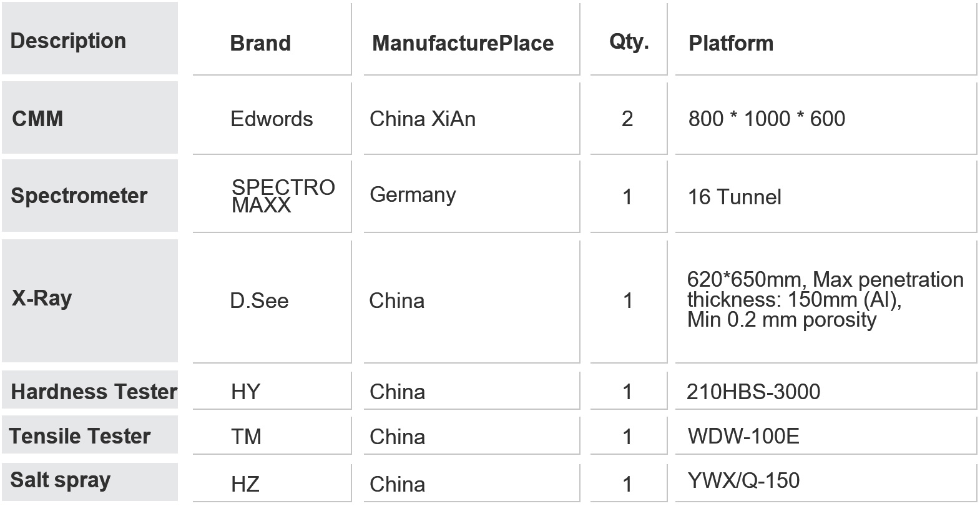Click the Spectrometer row label
Viewport: 980px width, 506px height.
[79, 196]
